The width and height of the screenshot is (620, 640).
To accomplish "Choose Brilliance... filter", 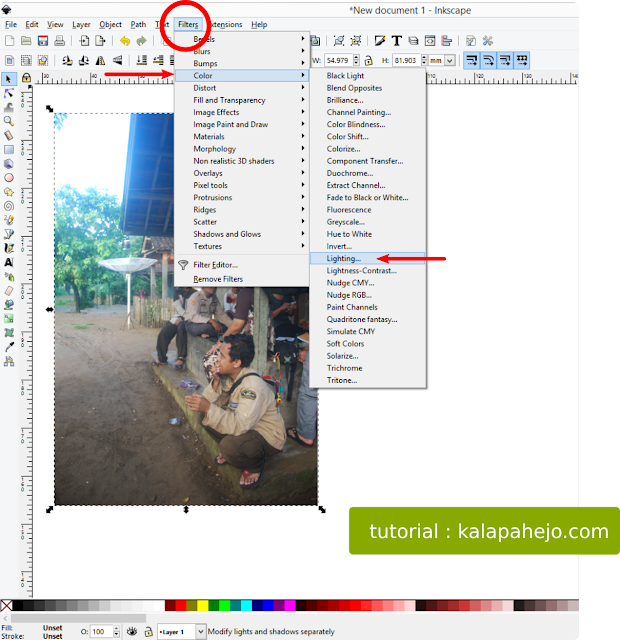I will click(x=367, y=100).
